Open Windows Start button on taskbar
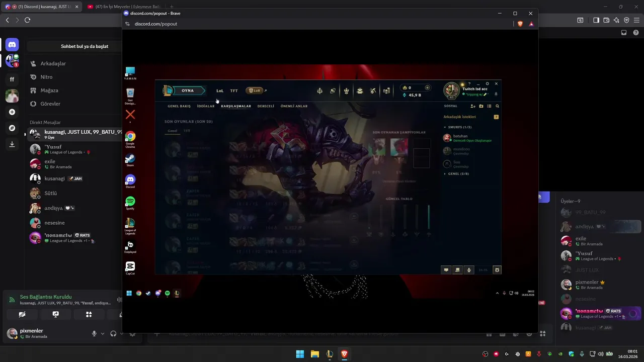 coord(300,354)
